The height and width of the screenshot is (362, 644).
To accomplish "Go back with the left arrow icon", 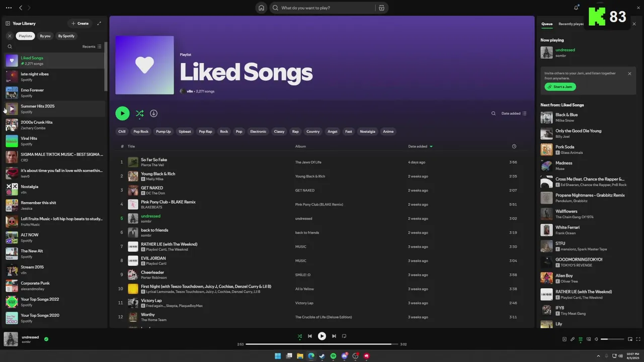I will coord(21,8).
